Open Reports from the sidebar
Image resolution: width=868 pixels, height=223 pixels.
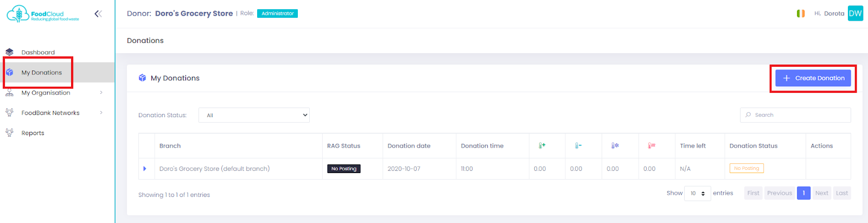pyautogui.click(x=33, y=133)
